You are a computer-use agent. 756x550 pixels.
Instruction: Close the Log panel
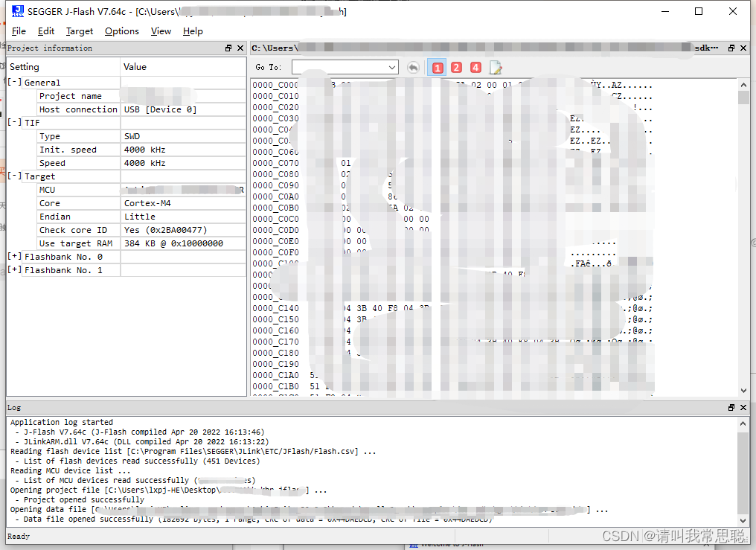[x=743, y=407]
